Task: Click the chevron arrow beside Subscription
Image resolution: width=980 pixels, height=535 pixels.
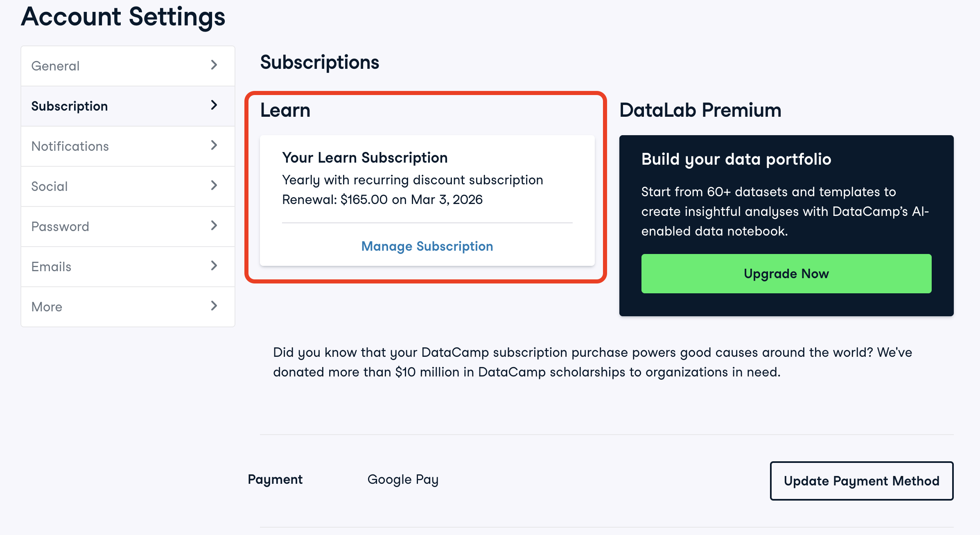Action: (x=214, y=105)
